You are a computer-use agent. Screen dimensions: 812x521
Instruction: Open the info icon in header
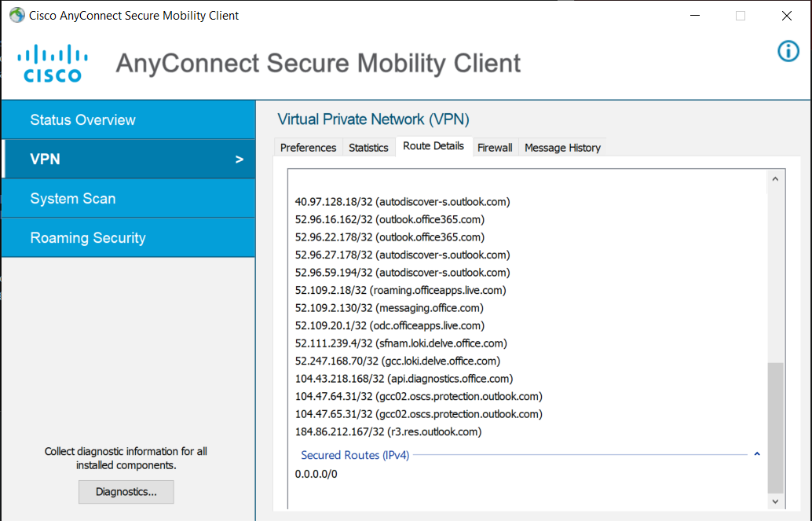click(x=788, y=51)
